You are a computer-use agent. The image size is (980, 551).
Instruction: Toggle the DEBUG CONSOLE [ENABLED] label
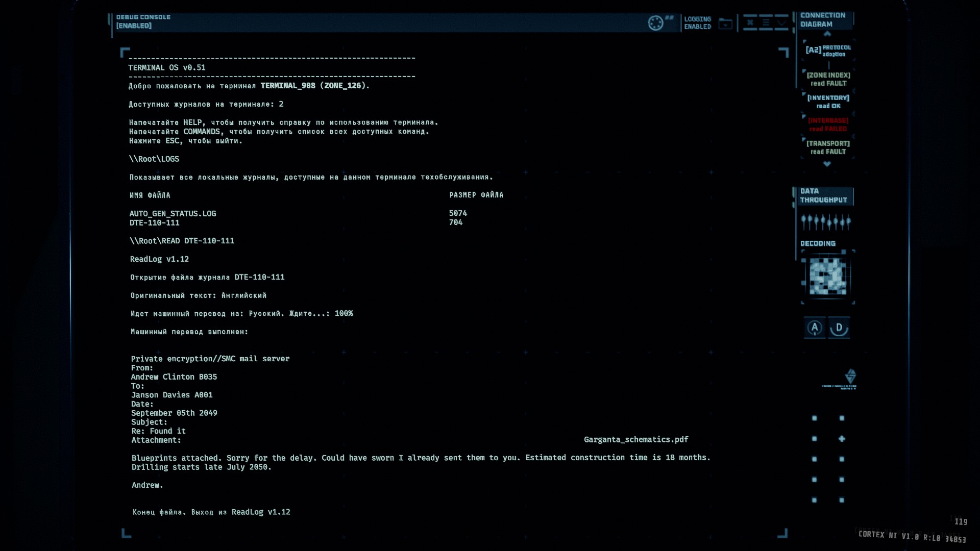tap(143, 21)
